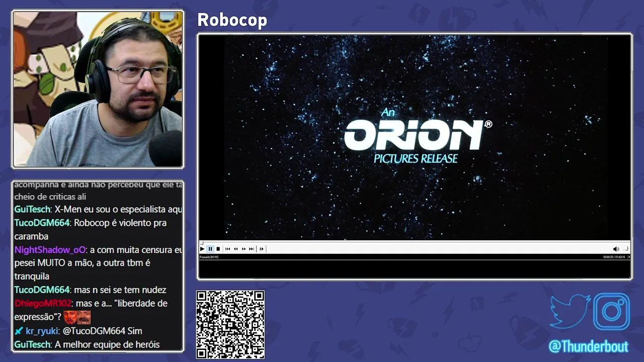Viewport: 644px width, 362px height.
Task: Click the rewind button
Action: pyautogui.click(x=235, y=249)
